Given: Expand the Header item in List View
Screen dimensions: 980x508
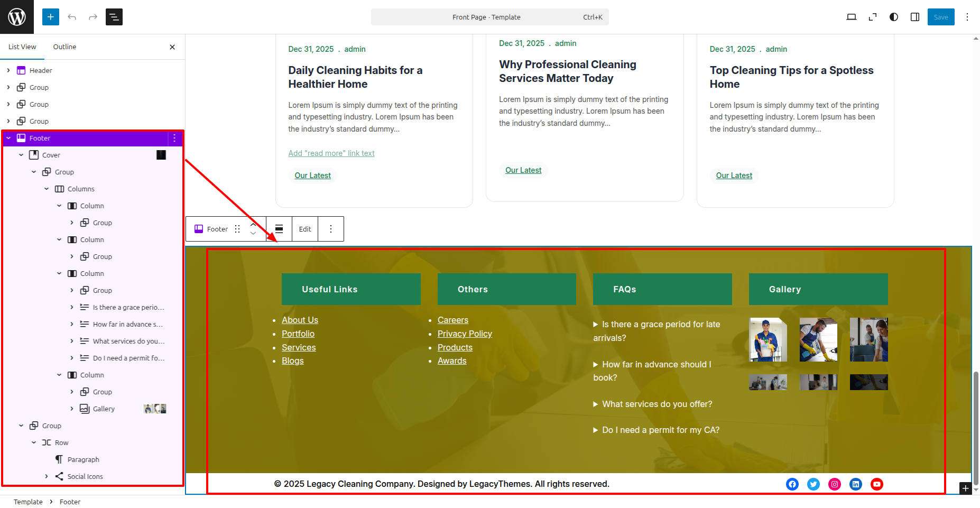Looking at the screenshot, I should pyautogui.click(x=8, y=70).
